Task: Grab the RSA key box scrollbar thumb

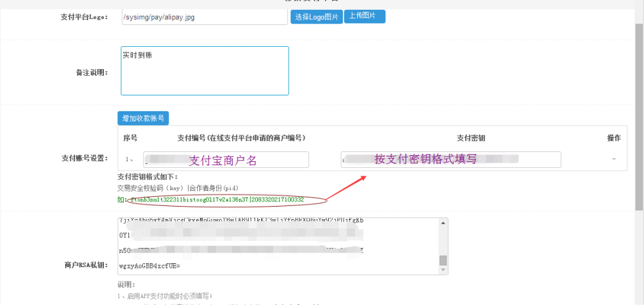Action: pyautogui.click(x=443, y=259)
